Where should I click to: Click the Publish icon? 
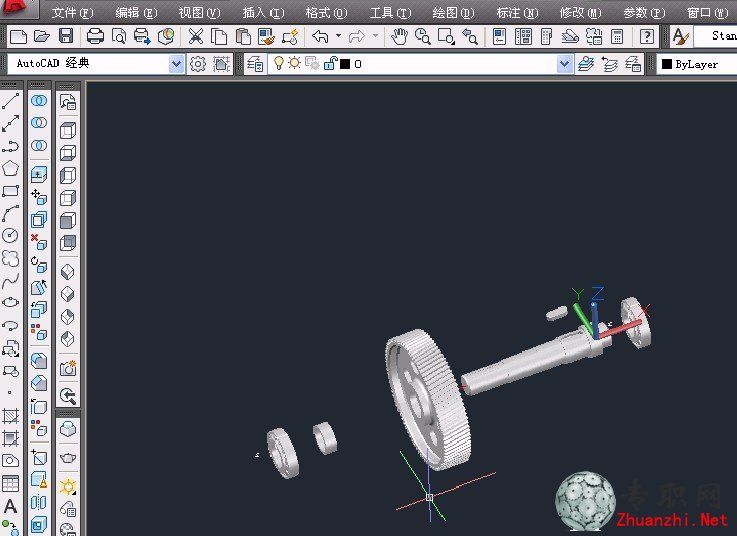(x=142, y=36)
